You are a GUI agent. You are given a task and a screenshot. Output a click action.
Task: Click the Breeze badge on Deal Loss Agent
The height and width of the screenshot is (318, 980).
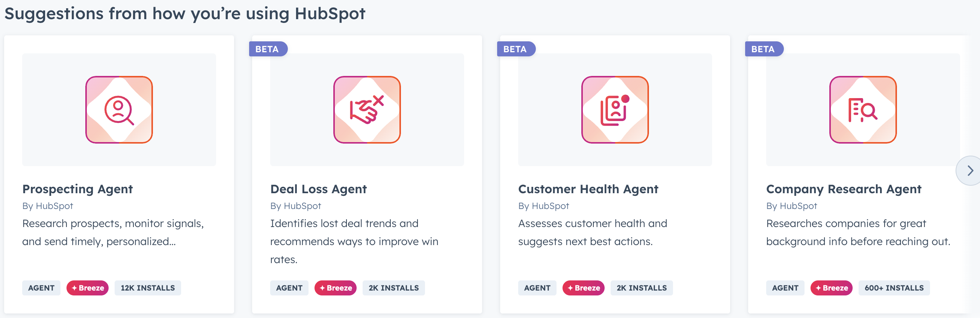(x=336, y=288)
